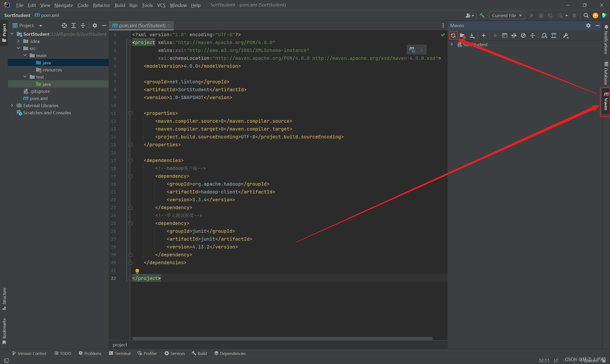Reload all Maven projects
This screenshot has width=610, height=364.
(x=453, y=35)
